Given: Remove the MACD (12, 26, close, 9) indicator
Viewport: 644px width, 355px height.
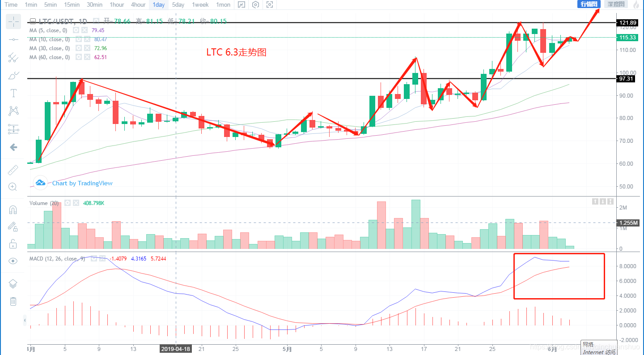Looking at the screenshot, I should 102,258.
